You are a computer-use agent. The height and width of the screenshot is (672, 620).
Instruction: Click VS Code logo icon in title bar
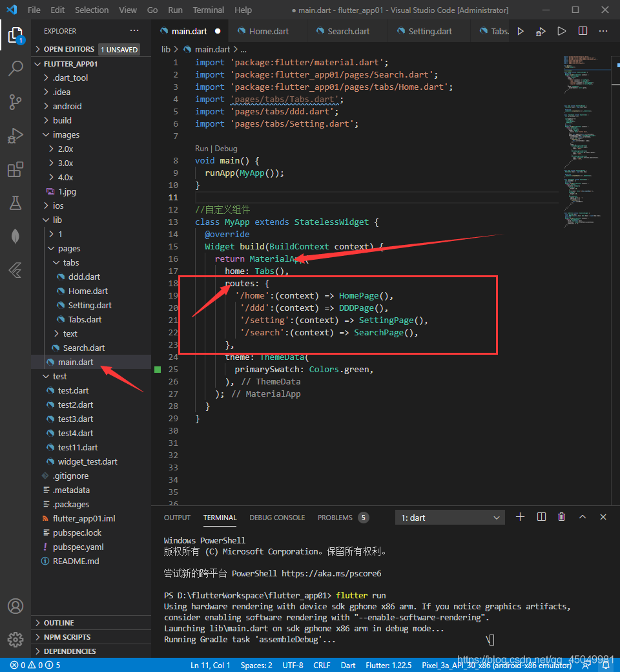pos(12,10)
